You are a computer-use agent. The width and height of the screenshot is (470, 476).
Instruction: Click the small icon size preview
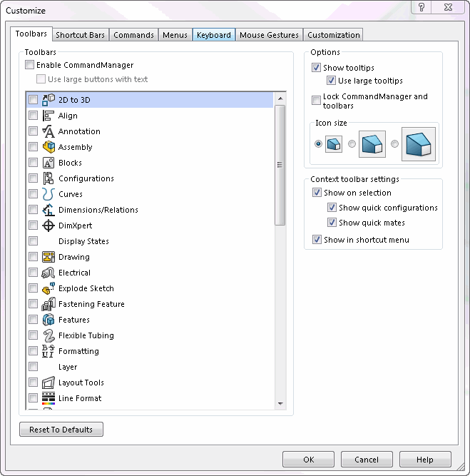[334, 144]
